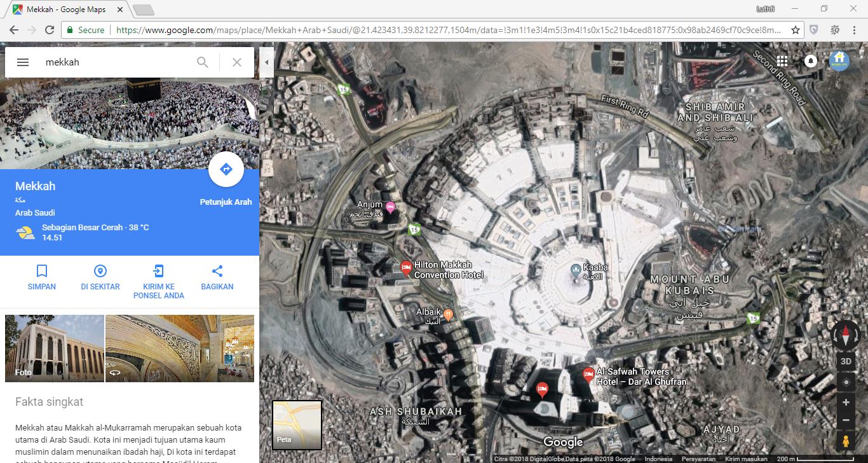Zoom in with the plus button
The height and width of the screenshot is (463, 868).
click(846, 402)
